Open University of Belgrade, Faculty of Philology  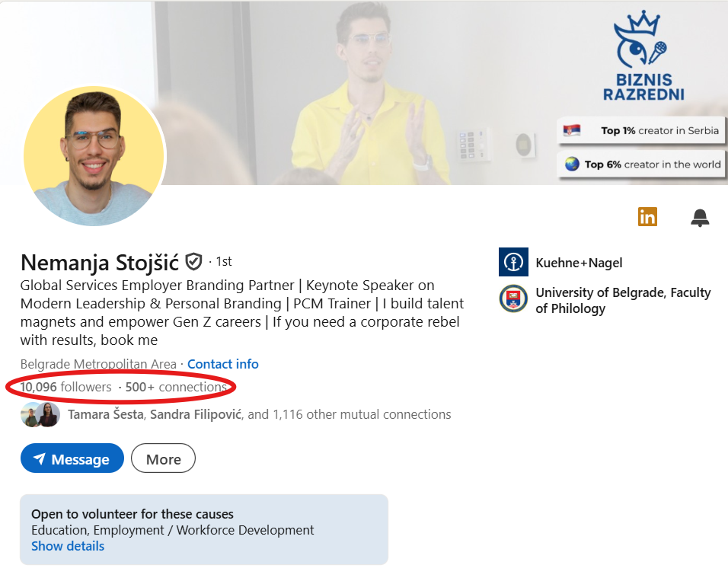click(x=623, y=301)
